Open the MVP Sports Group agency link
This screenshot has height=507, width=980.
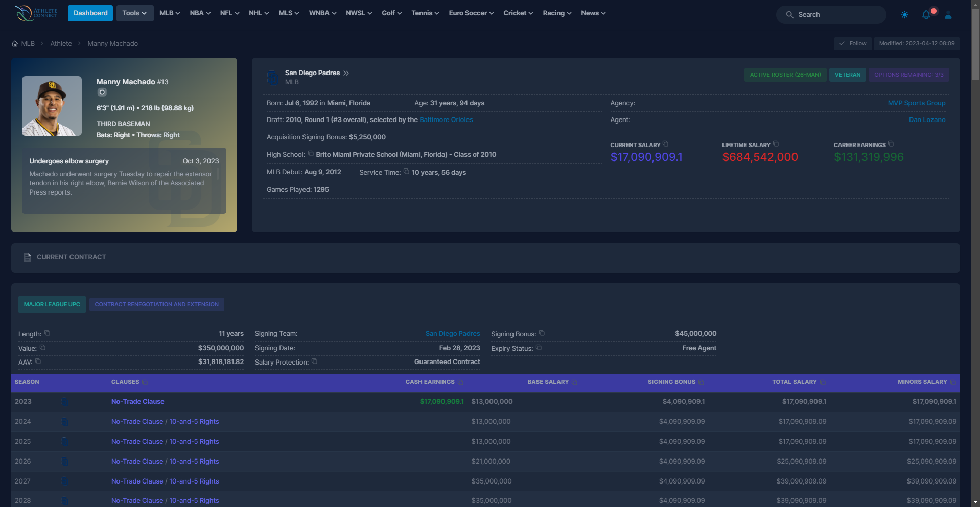(x=917, y=103)
